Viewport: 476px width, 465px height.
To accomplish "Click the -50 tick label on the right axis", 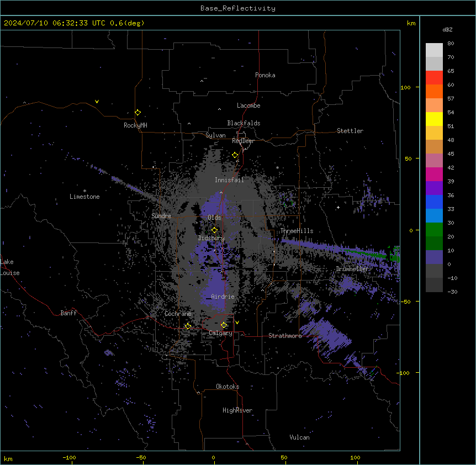I will coord(405,302).
